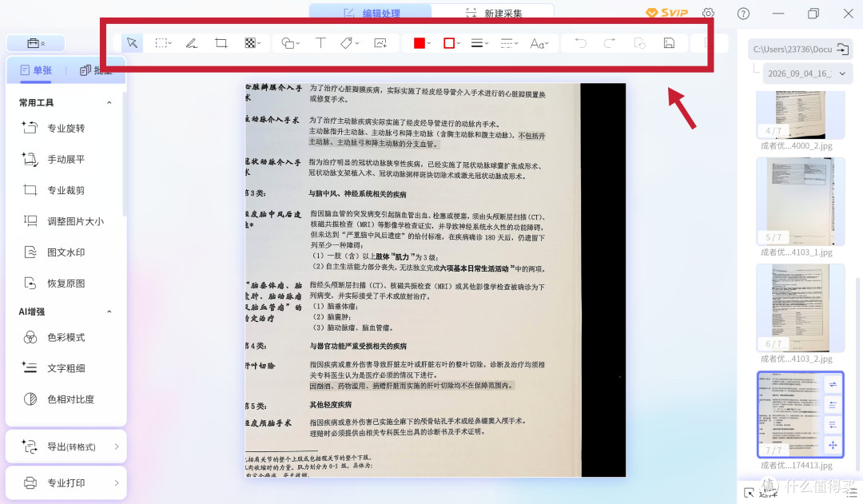Viewport: 863px width, 504px height.
Task: Open 色彩模式 color mode option
Action: click(53, 337)
